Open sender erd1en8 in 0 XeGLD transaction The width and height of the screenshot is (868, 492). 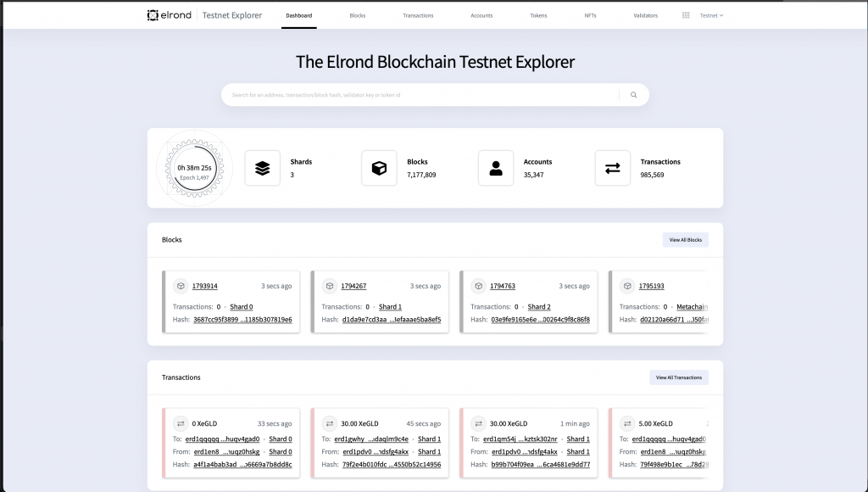click(226, 451)
